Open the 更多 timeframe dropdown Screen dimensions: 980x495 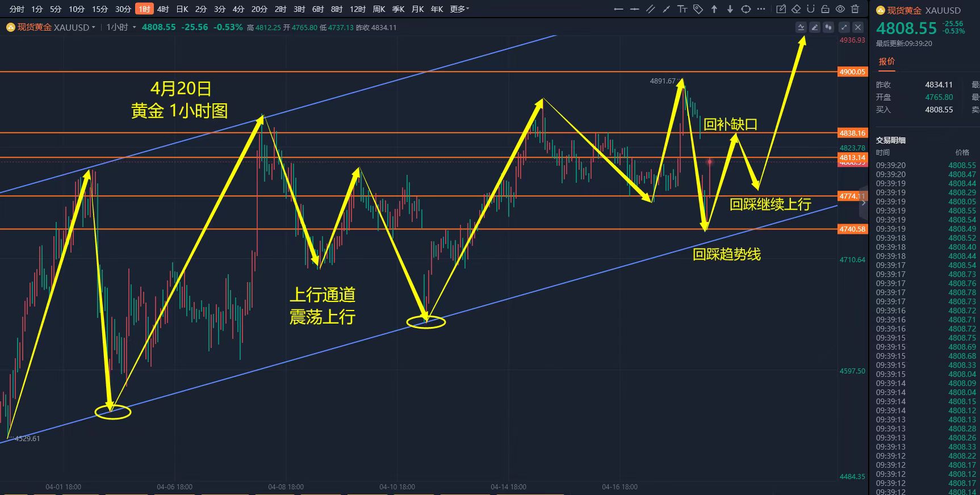tap(459, 9)
